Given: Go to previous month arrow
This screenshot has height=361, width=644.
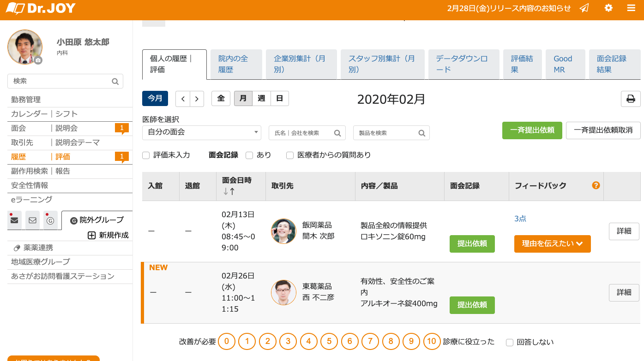Looking at the screenshot, I should coord(183,99).
